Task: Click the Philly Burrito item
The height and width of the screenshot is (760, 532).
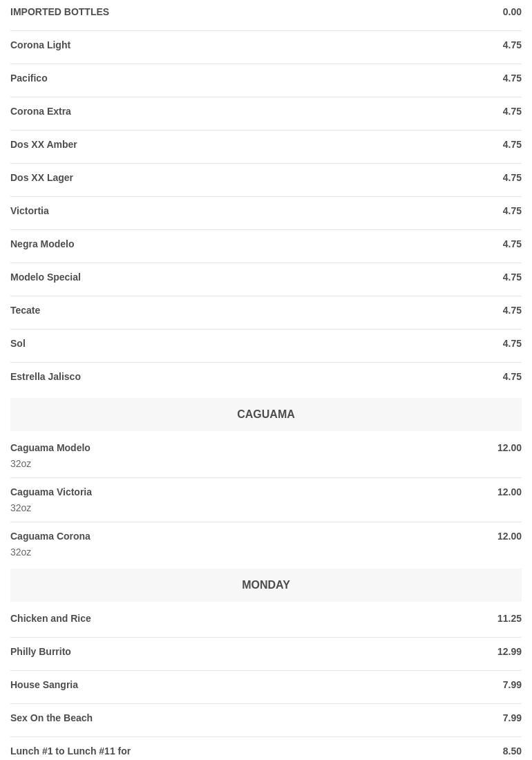Action: tap(41, 652)
